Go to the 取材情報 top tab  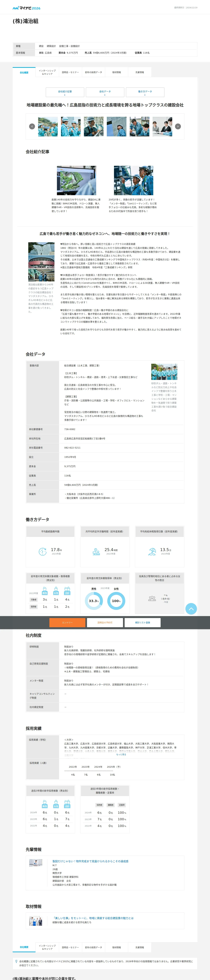(117, 72)
